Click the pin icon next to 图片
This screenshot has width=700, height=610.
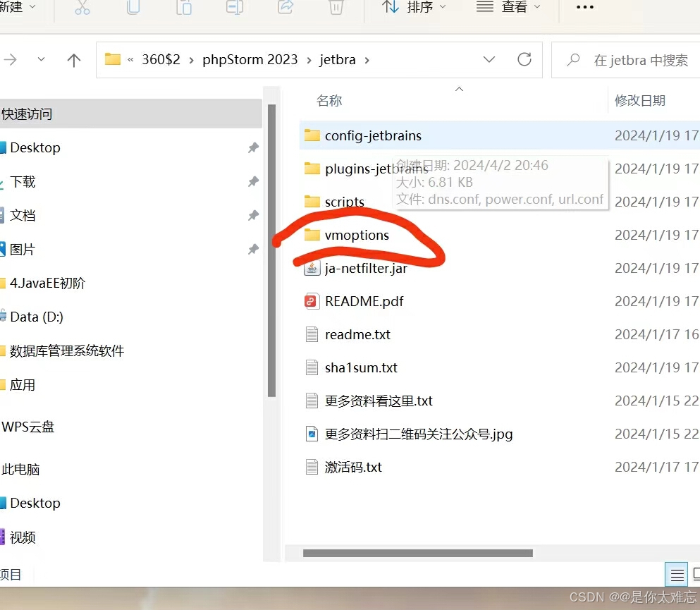253,249
